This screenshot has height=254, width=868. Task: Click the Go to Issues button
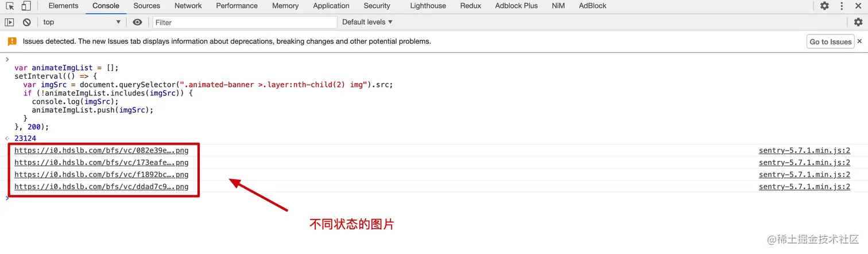point(830,41)
